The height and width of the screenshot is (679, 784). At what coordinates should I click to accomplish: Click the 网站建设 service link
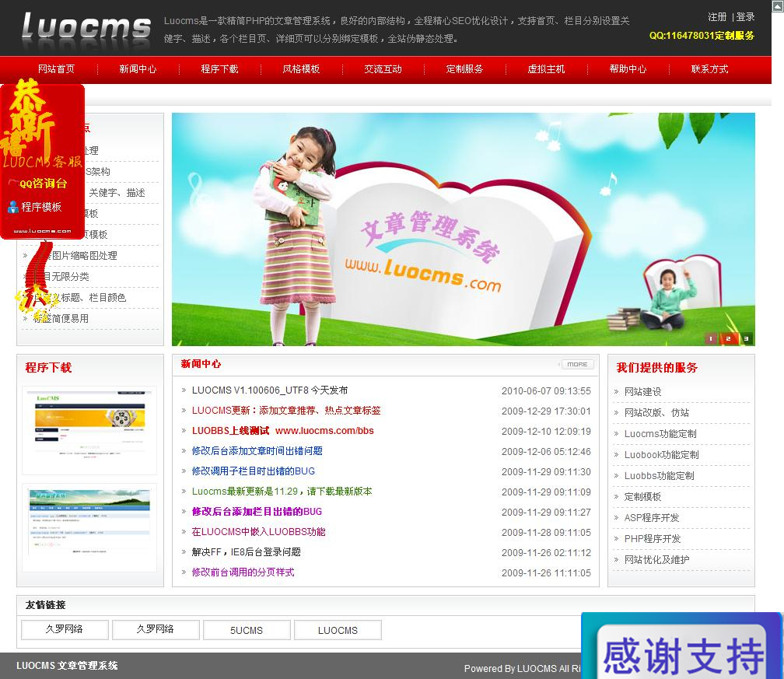point(643,392)
